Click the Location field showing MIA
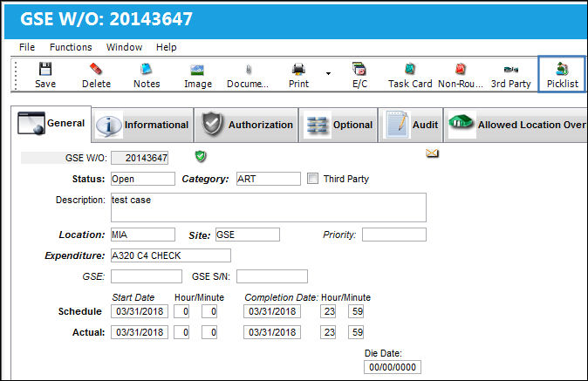Screen dimensions: 588x381 pos(143,235)
